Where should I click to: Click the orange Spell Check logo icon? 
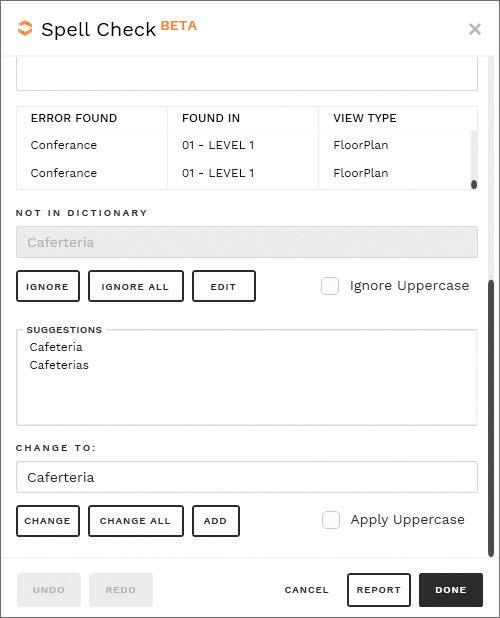[25, 29]
